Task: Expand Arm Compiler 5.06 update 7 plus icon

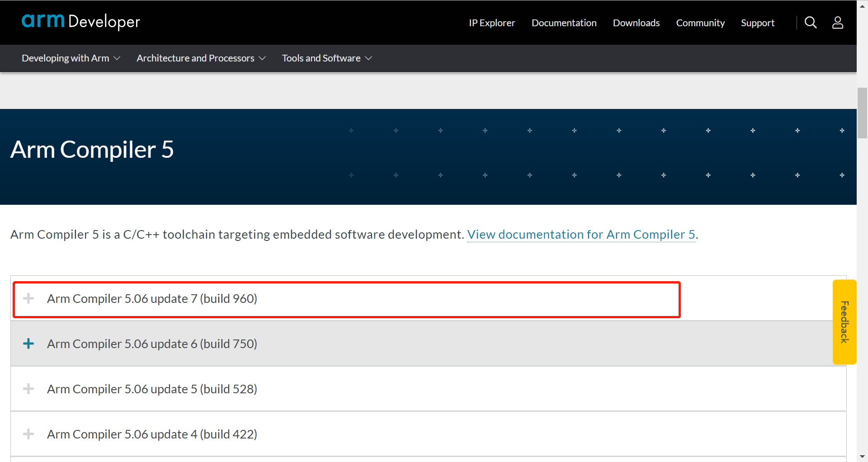Action: click(28, 298)
